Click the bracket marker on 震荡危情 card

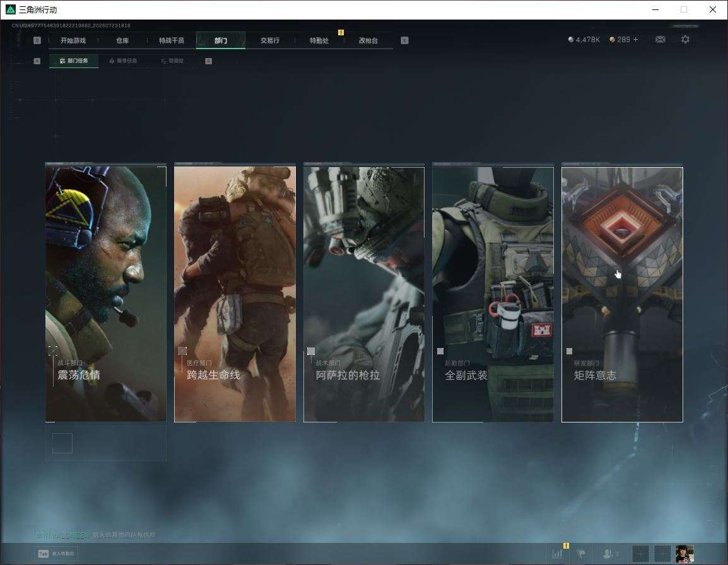tap(53, 351)
